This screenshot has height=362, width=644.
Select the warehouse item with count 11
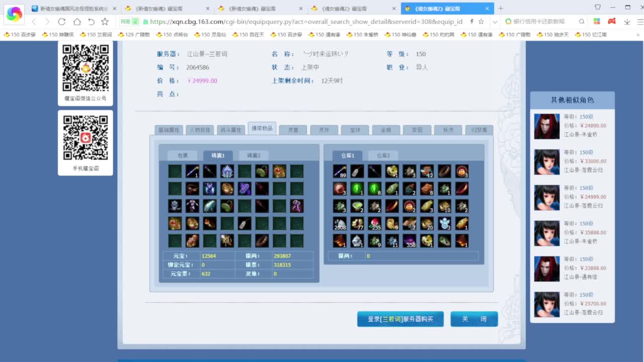(392, 241)
